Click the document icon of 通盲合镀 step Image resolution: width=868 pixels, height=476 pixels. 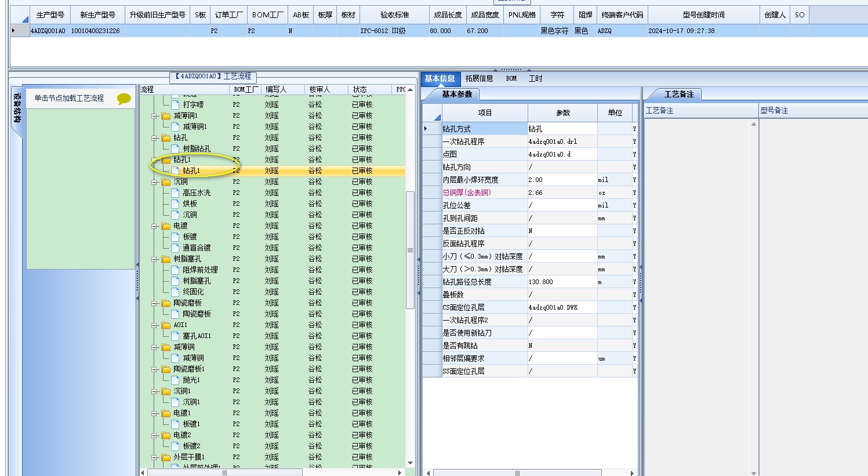(175, 248)
